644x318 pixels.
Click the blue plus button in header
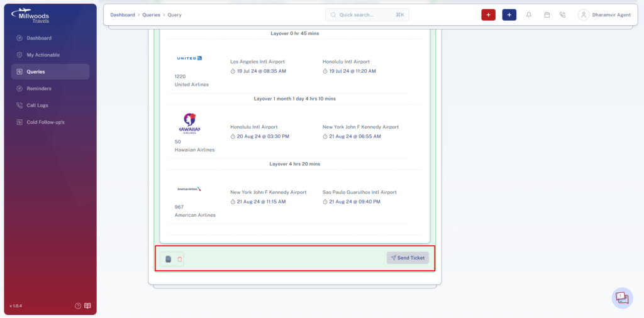click(509, 15)
